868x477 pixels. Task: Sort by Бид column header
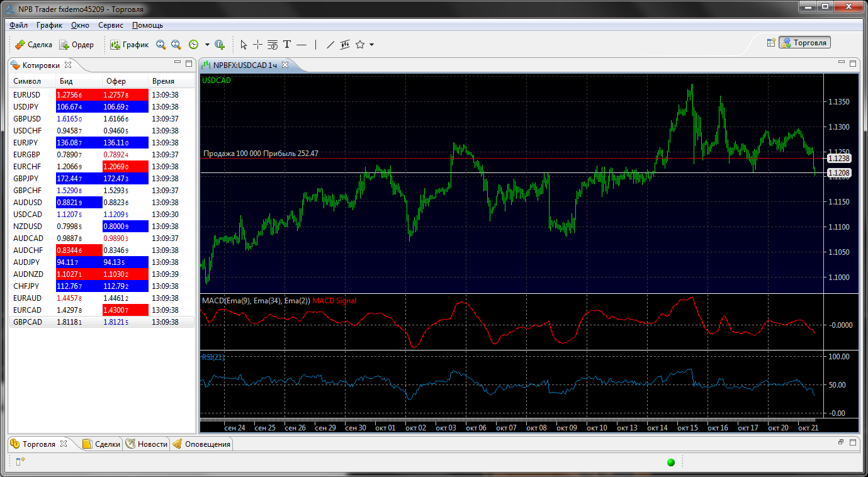[x=79, y=81]
